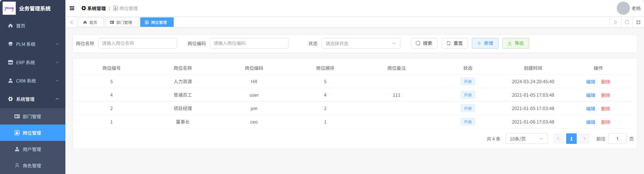Click the refresh icon in tab bar
Screen dimensions: 644x174
[x=627, y=22]
